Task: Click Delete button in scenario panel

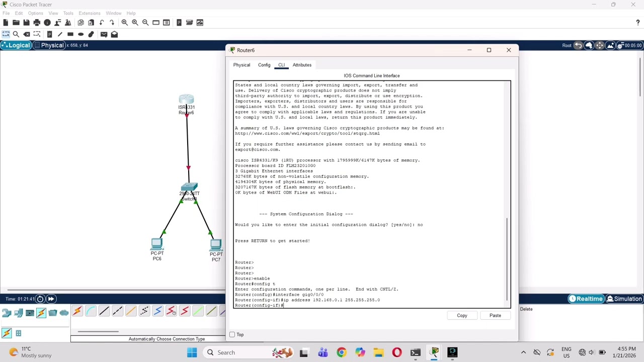Action: click(x=526, y=309)
